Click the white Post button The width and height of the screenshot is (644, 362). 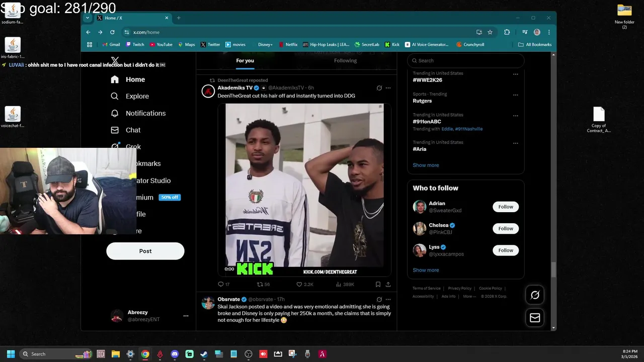(x=145, y=251)
